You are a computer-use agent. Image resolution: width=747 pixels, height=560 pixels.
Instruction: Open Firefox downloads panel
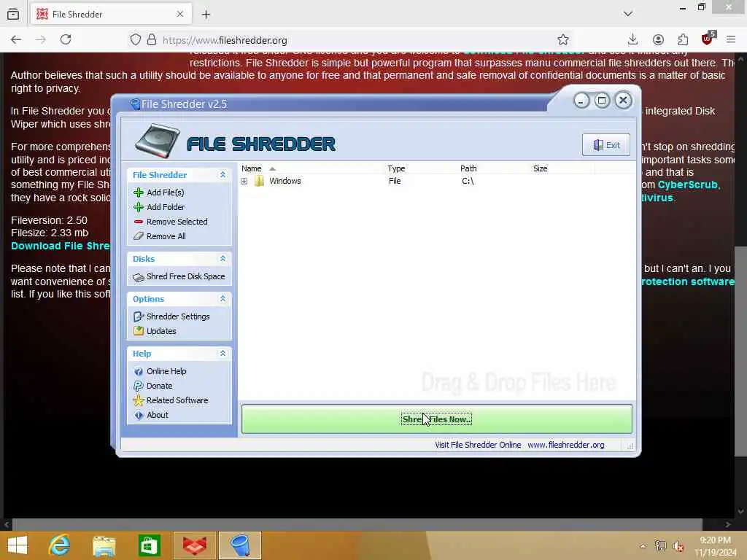(632, 39)
